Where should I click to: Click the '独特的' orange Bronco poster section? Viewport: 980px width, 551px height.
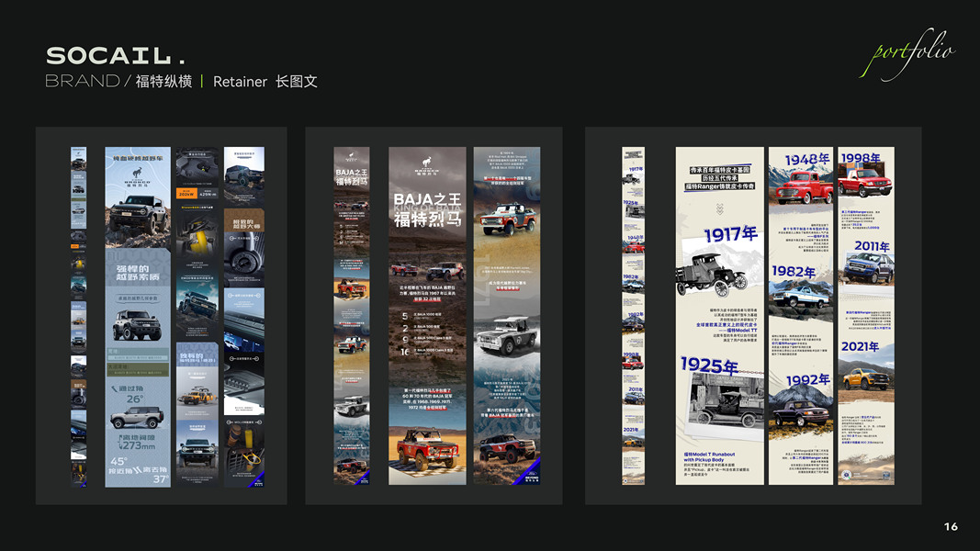(197, 380)
